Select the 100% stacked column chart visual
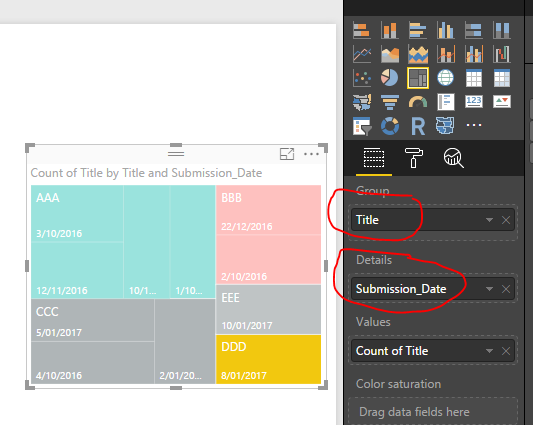 click(502, 30)
